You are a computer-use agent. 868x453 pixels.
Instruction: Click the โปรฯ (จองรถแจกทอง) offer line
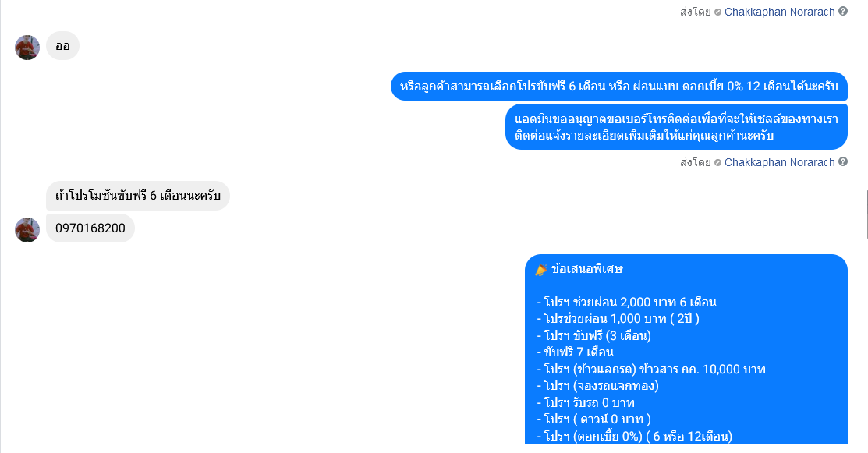pyautogui.click(x=598, y=385)
